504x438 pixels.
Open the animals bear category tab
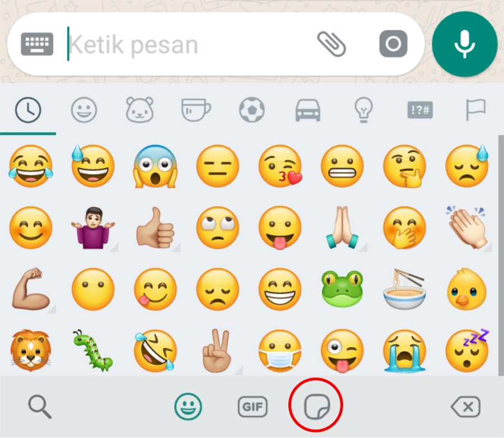[x=139, y=110]
